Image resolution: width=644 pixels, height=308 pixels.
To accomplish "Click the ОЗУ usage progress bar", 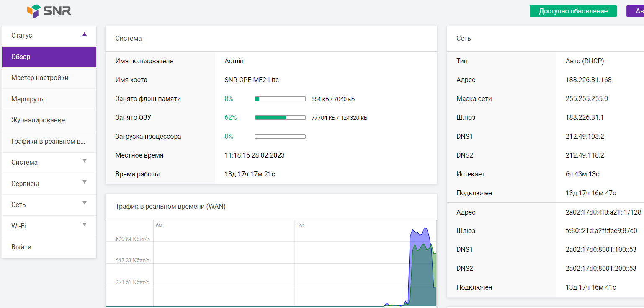I will (x=280, y=118).
